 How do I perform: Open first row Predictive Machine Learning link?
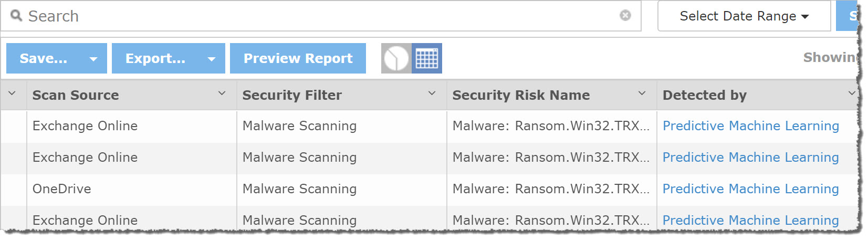[750, 126]
